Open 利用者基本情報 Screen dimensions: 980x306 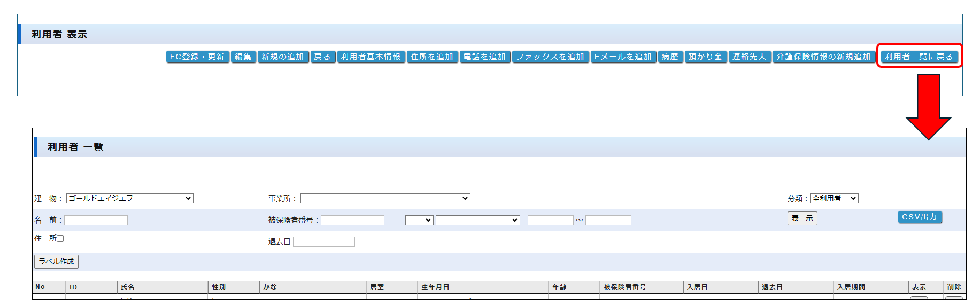(371, 57)
